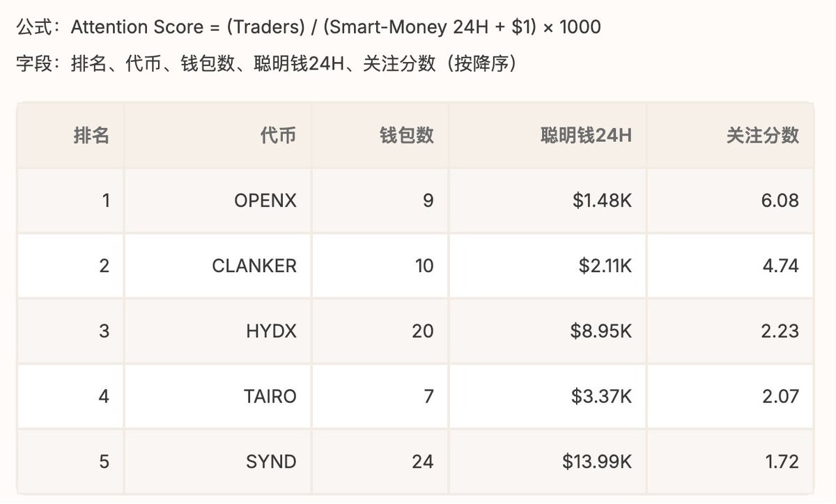
Task: Click the HYDX token cell
Action: click(x=271, y=331)
